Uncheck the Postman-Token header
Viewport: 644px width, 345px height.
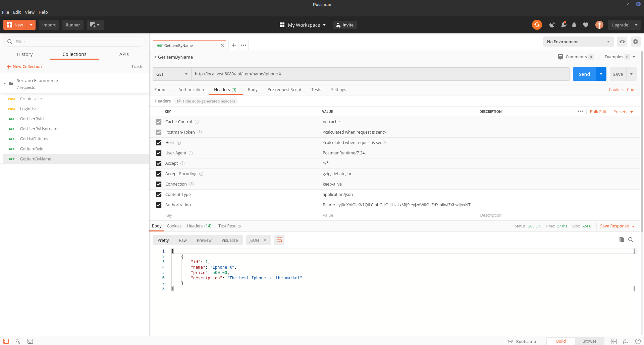[x=159, y=132]
